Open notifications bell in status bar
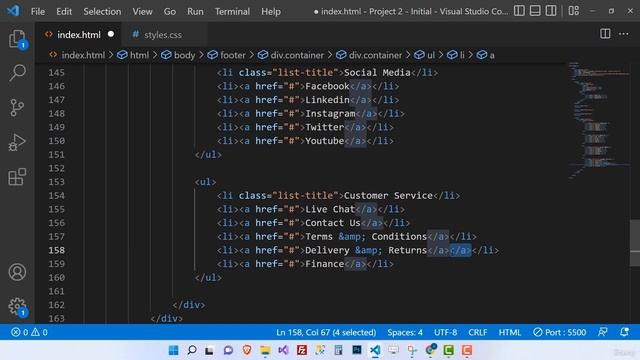 click(x=624, y=332)
